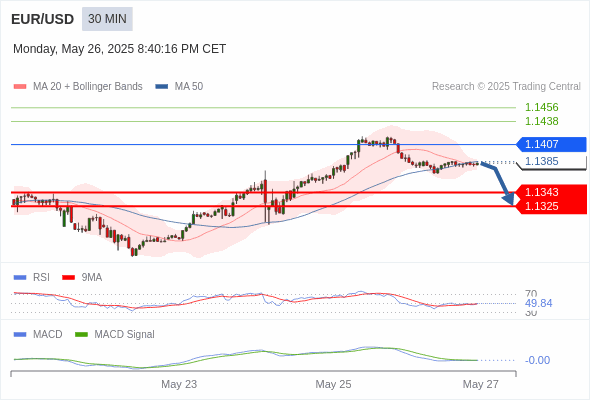
Task: Click the 1.1438 resistance level label
Action: click(x=541, y=121)
